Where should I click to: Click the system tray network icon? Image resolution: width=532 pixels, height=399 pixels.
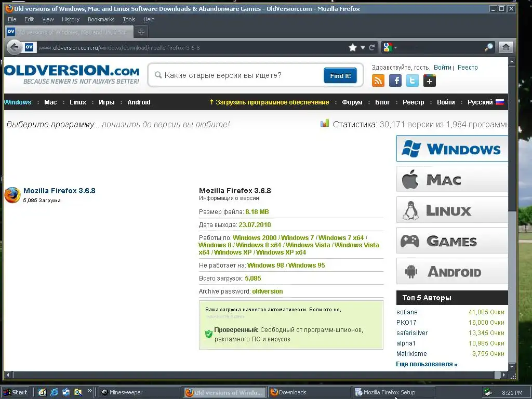tap(487, 392)
